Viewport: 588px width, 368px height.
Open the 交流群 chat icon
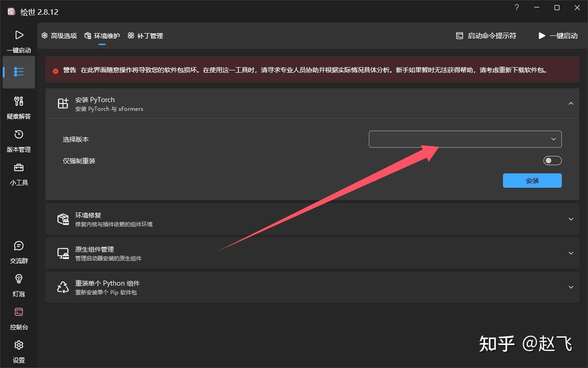pyautogui.click(x=19, y=251)
